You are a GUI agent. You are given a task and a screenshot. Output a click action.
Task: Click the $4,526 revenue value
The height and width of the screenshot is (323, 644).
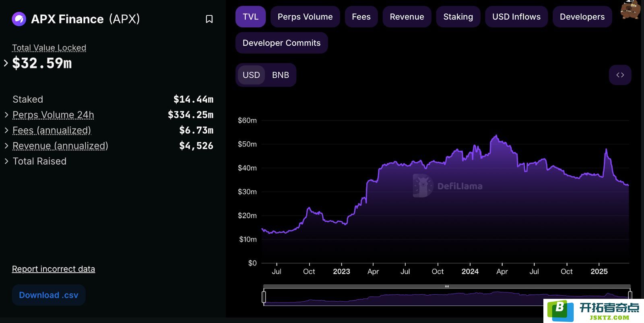196,146
